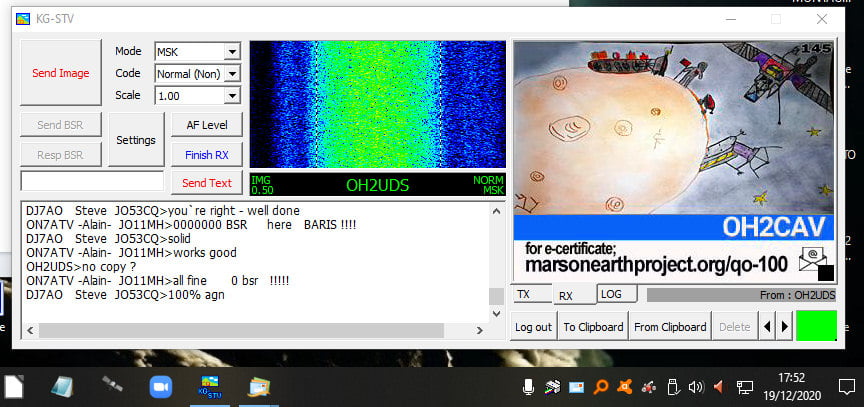Click the chat log vertical scrollbar thumb
Screen dimensions: 864x407
[496, 296]
